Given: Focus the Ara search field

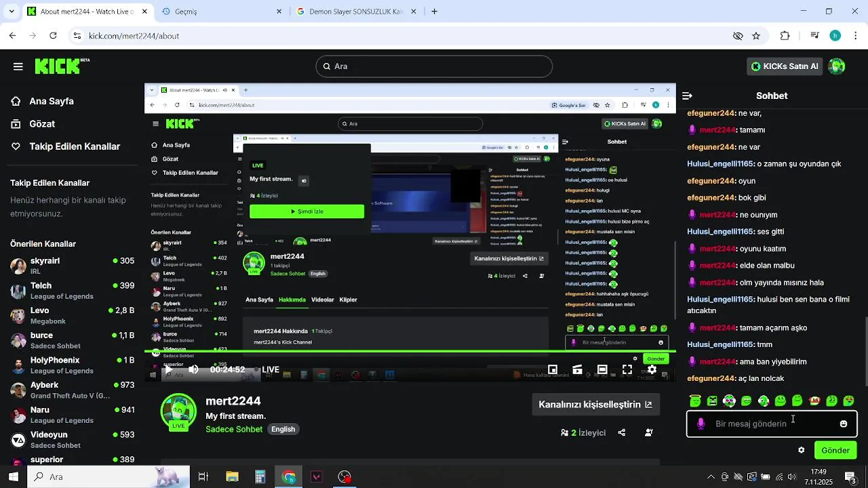Looking at the screenshot, I should [434, 66].
